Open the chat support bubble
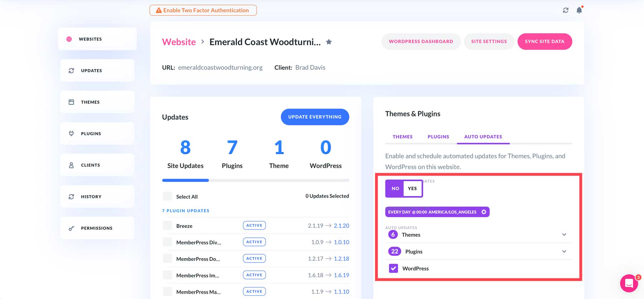The height and width of the screenshot is (299, 644). tap(629, 283)
